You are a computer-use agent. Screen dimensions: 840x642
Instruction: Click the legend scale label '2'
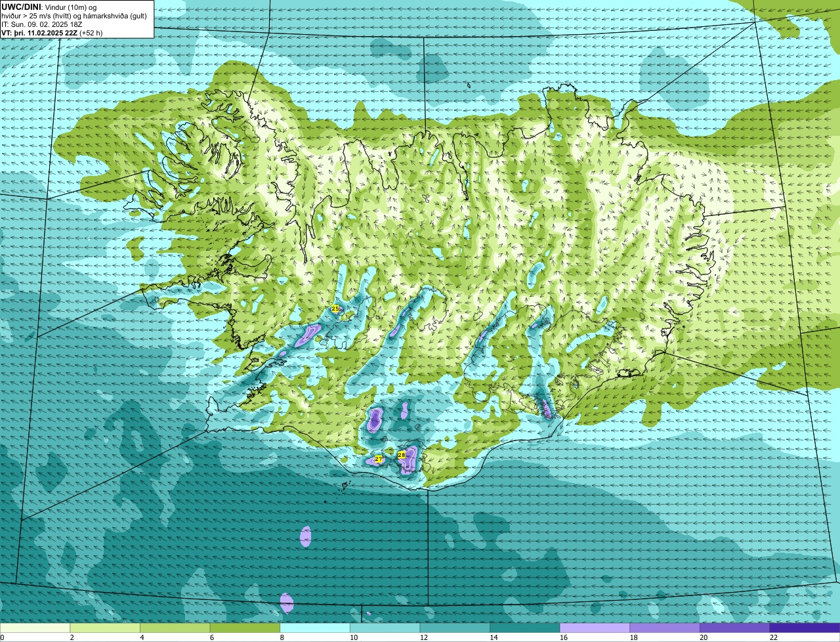tap(72, 637)
